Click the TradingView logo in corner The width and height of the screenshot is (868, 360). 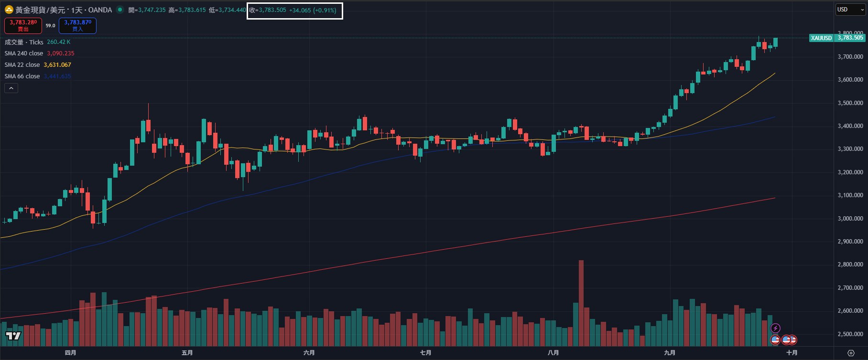(13, 336)
